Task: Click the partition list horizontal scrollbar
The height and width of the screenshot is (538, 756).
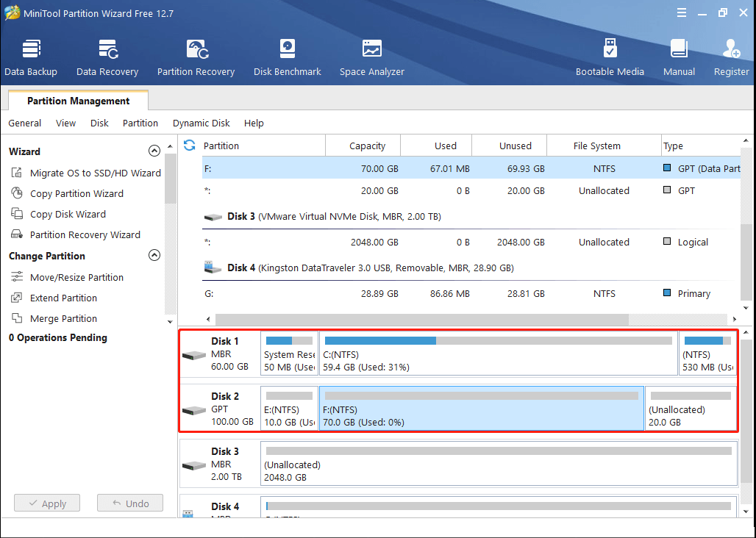Action: [422, 319]
